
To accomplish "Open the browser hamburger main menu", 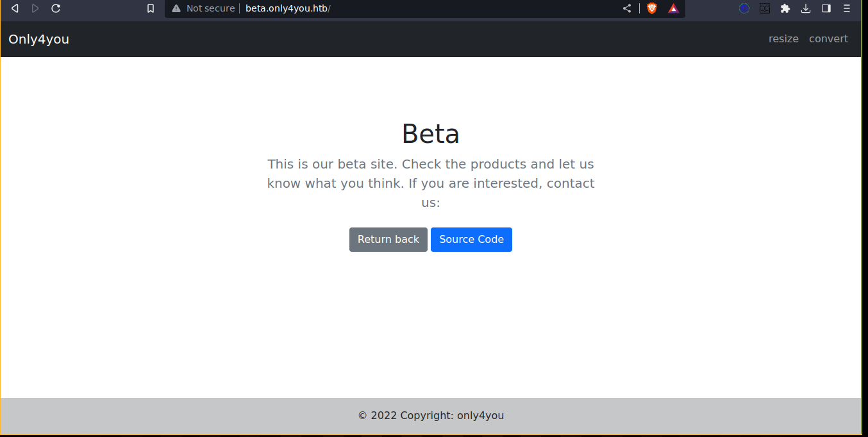I will click(847, 8).
